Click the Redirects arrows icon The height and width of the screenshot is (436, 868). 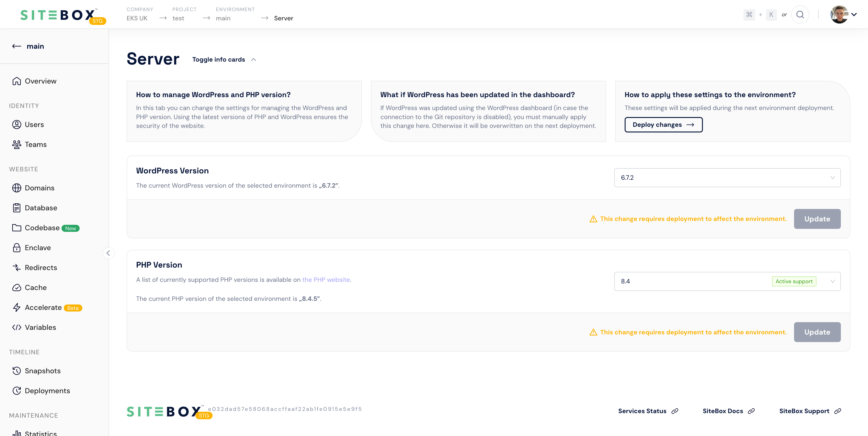click(x=17, y=268)
